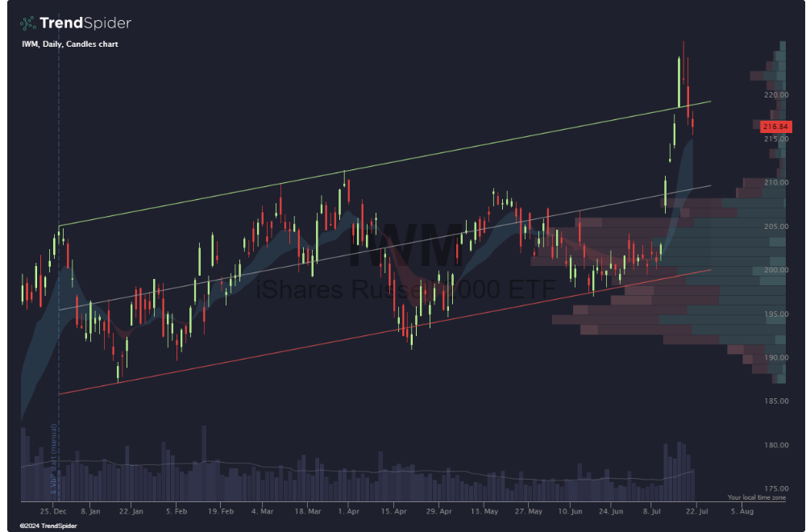This screenshot has height=532, width=806.
Task: Click the "13. May" date label
Action: click(x=484, y=511)
